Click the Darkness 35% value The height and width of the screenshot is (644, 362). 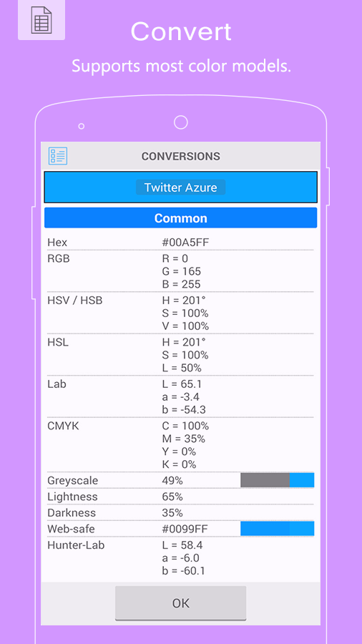(172, 512)
